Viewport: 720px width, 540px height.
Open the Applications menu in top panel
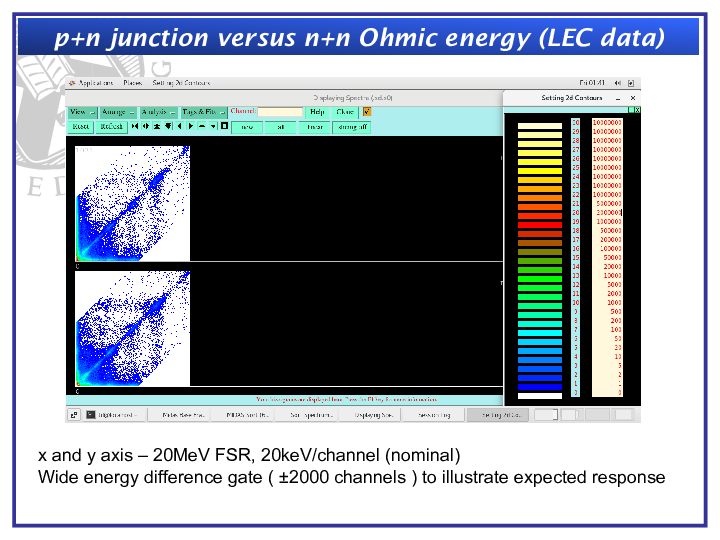coord(96,83)
